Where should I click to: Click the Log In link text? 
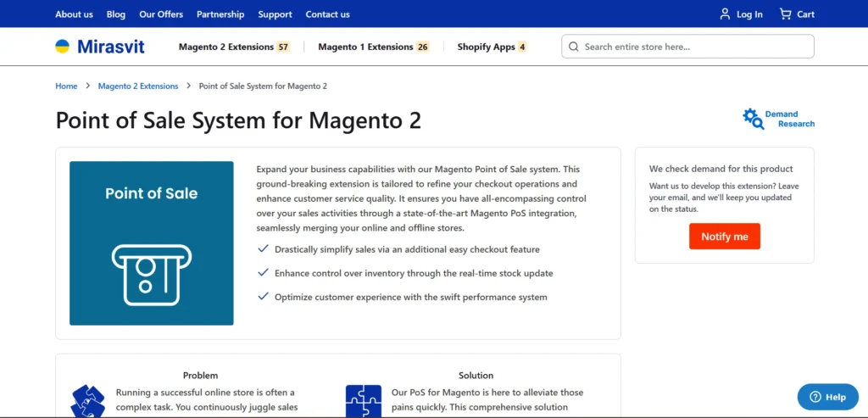(749, 14)
